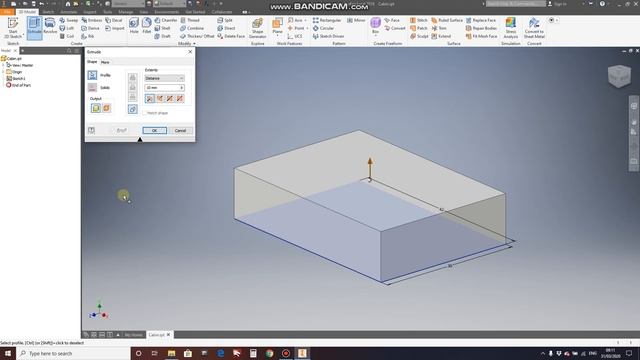This screenshot has height=360, width=640.
Task: Select the Chamfer tool
Action: tap(166, 20)
